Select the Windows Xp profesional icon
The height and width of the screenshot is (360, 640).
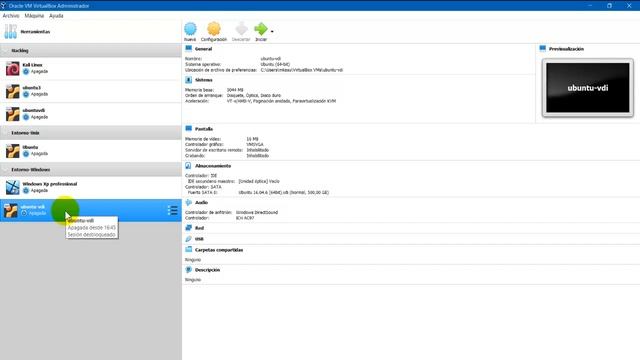[x=13, y=187]
